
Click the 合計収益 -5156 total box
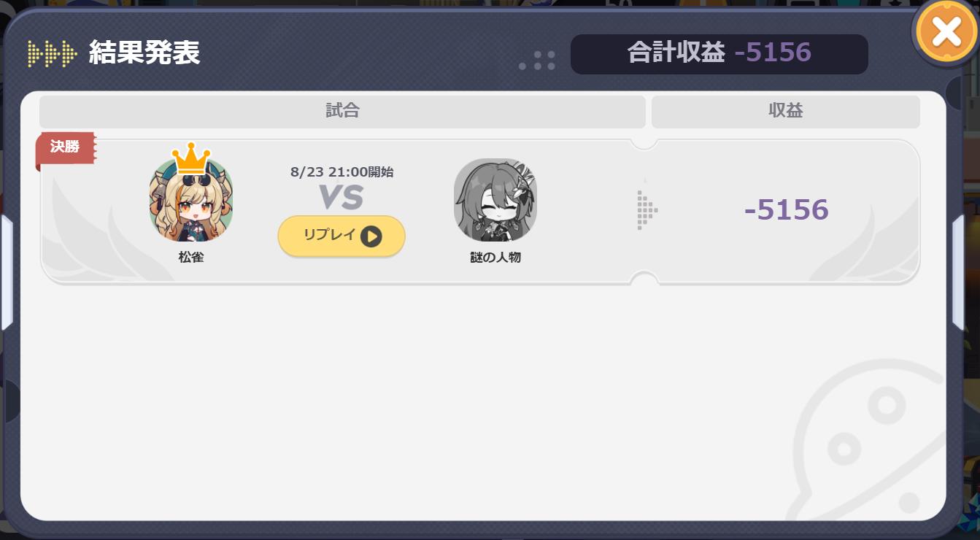click(719, 53)
